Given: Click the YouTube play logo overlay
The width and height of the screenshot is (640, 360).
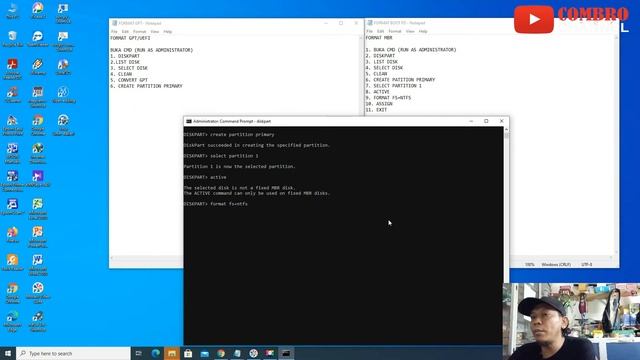Looking at the screenshot, I should pos(533,19).
